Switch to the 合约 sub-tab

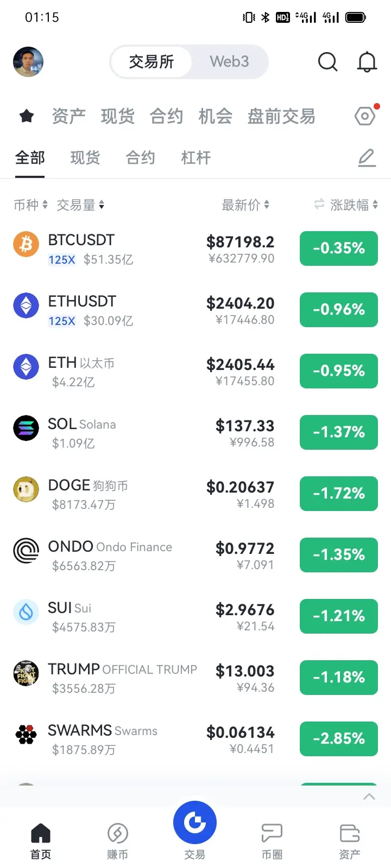tap(141, 158)
